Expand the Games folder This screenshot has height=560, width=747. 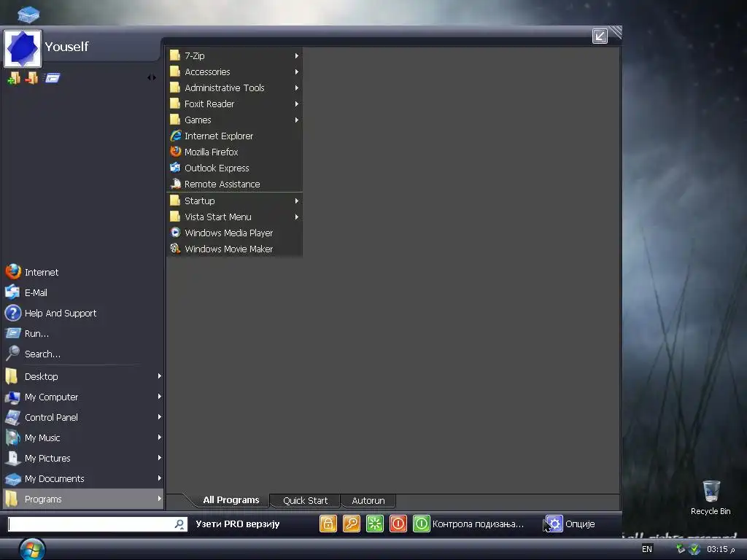coord(234,120)
